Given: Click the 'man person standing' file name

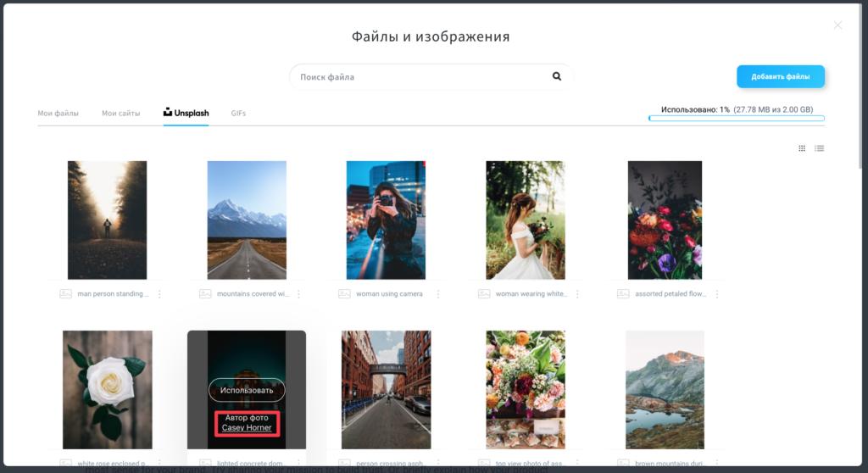Looking at the screenshot, I should [113, 294].
